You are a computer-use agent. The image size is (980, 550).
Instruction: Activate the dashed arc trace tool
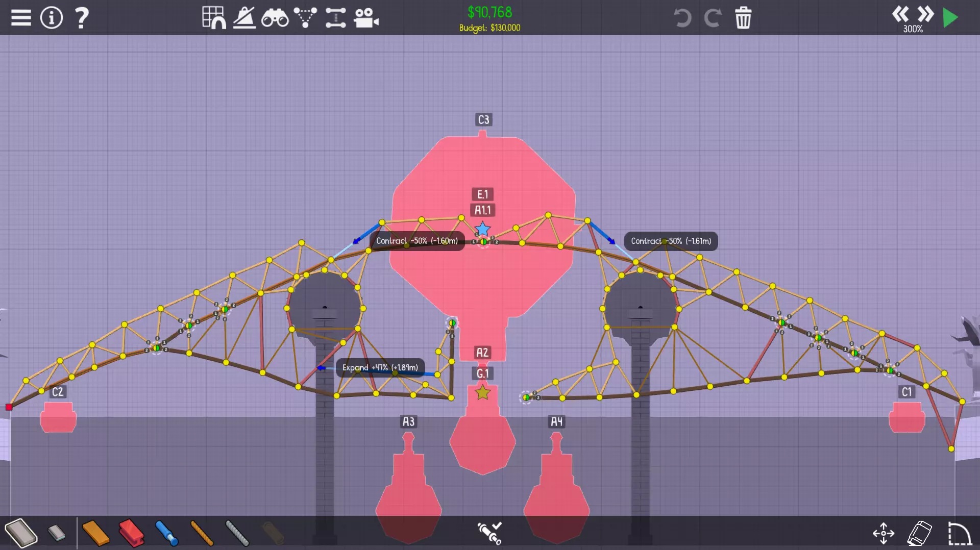pyautogui.click(x=959, y=534)
